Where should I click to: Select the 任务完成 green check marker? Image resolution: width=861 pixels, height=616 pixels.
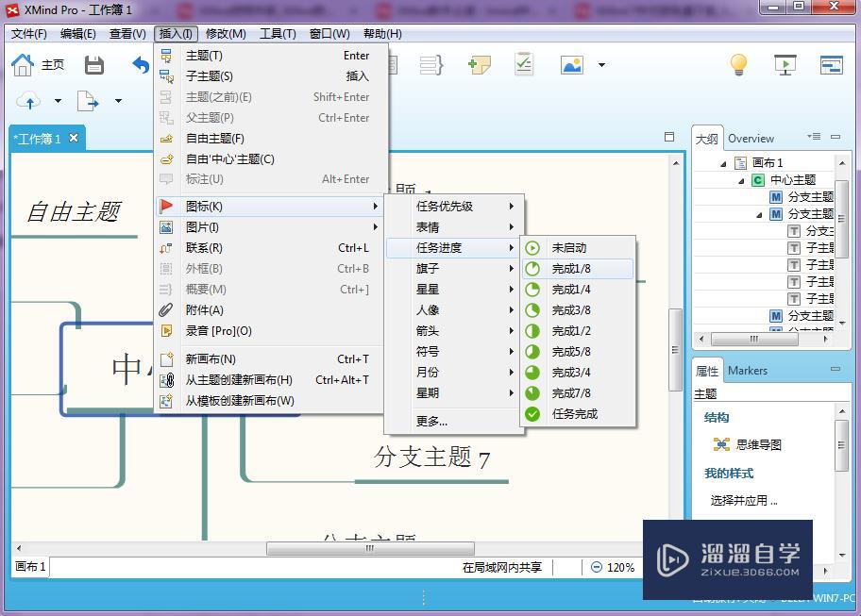click(x=579, y=414)
